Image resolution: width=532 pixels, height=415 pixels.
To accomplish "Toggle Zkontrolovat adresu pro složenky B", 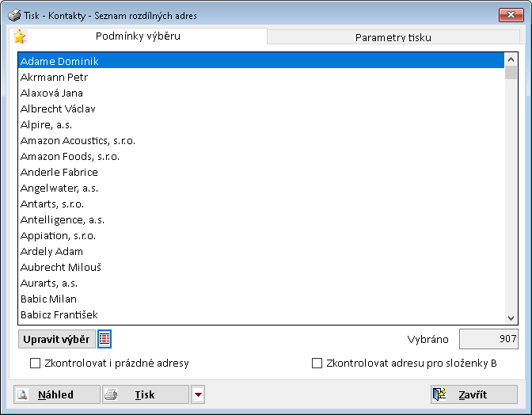I will tap(317, 364).
